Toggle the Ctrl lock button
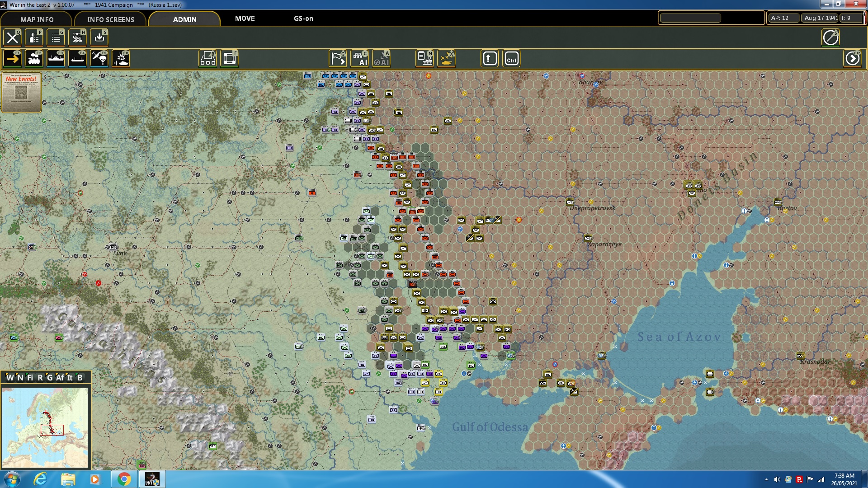 tap(511, 59)
